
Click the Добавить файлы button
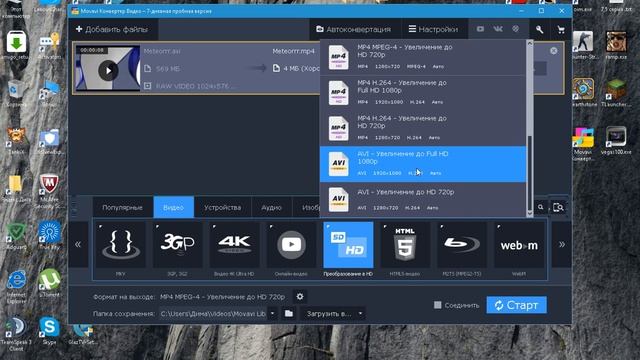tap(112, 29)
